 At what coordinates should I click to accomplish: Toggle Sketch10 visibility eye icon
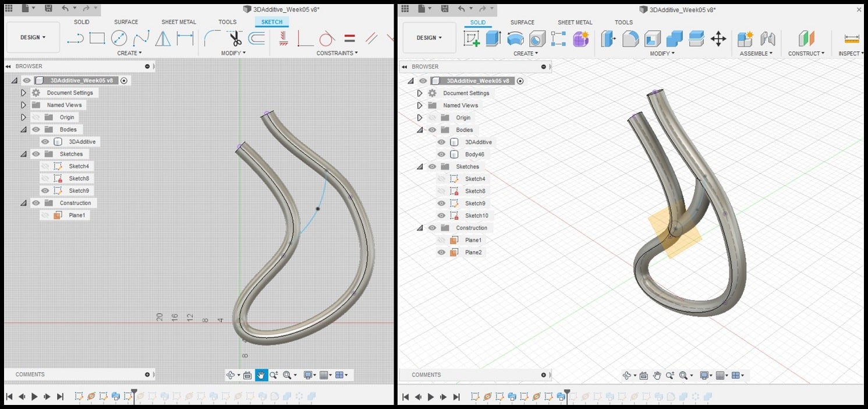click(x=441, y=216)
